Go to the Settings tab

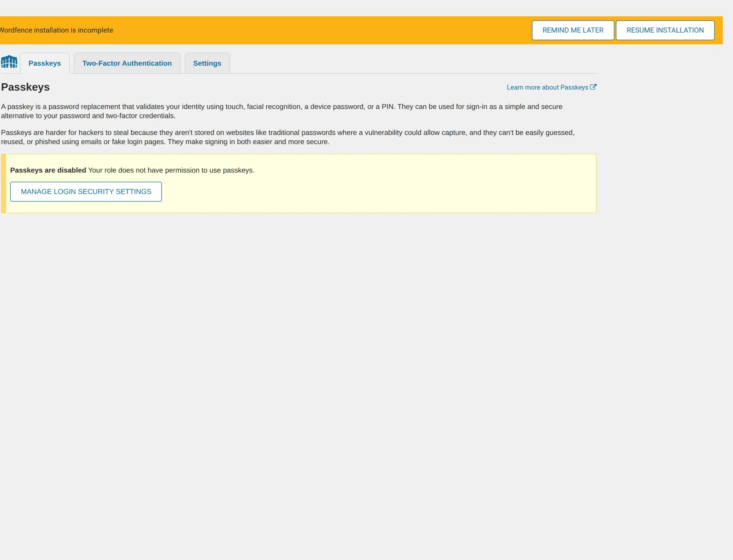coord(207,63)
